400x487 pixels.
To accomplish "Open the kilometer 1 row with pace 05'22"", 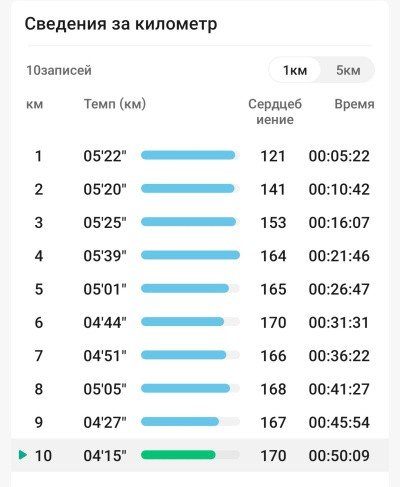I will [x=200, y=156].
